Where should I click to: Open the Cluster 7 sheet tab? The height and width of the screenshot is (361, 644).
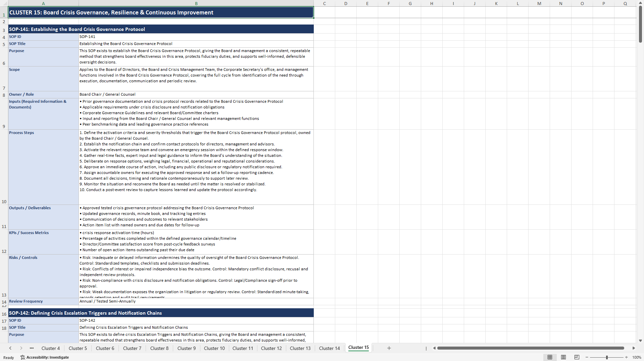click(x=132, y=348)
